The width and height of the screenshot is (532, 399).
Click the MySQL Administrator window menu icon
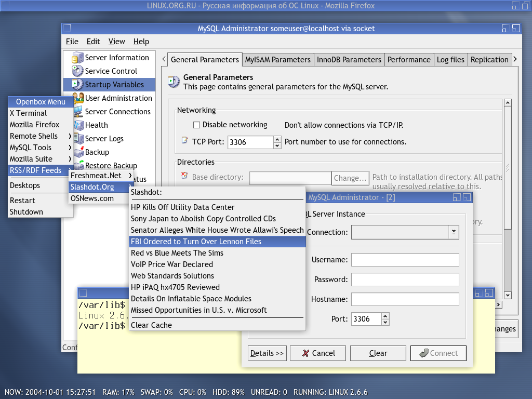pyautogui.click(x=67, y=29)
